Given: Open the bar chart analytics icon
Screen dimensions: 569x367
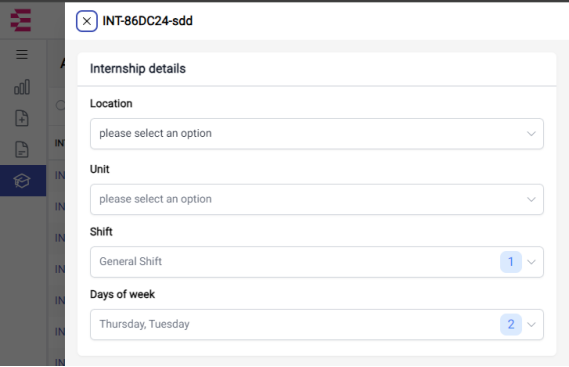Looking at the screenshot, I should [x=22, y=87].
